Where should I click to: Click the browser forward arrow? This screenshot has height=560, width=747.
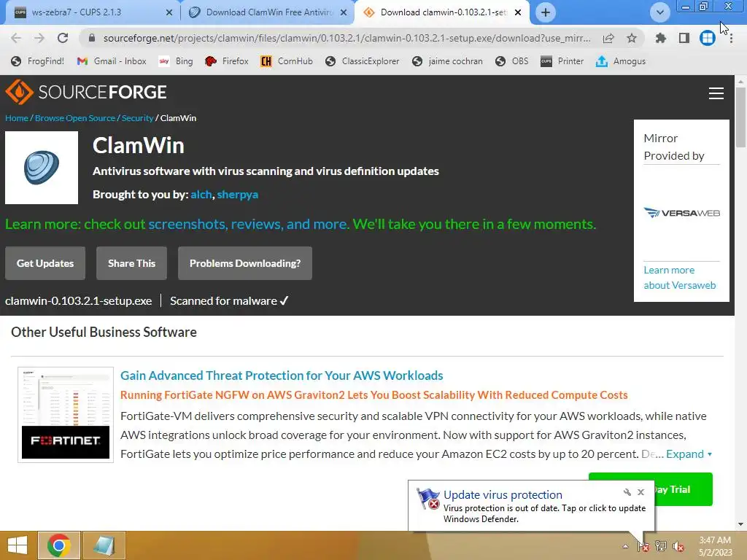(39, 38)
